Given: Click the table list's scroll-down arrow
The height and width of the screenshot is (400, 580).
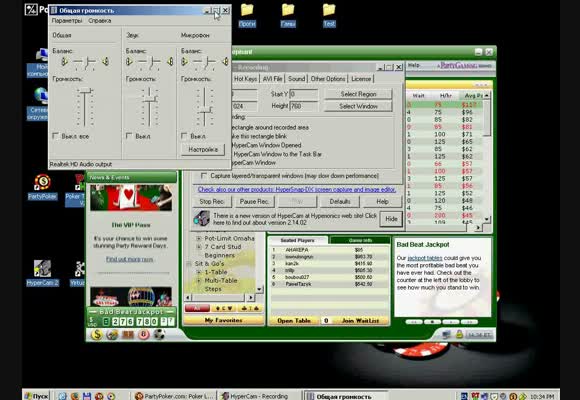Looking at the screenshot, I should tap(487, 219).
